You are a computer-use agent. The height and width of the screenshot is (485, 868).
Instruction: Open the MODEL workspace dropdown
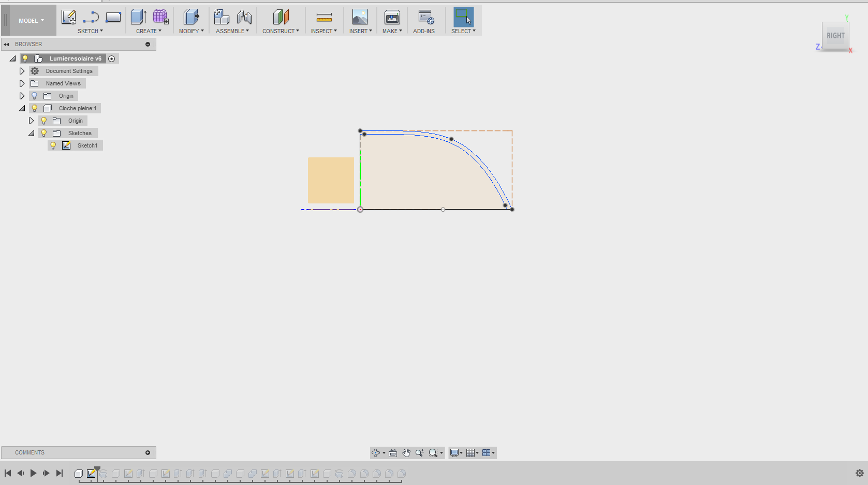[x=31, y=21]
